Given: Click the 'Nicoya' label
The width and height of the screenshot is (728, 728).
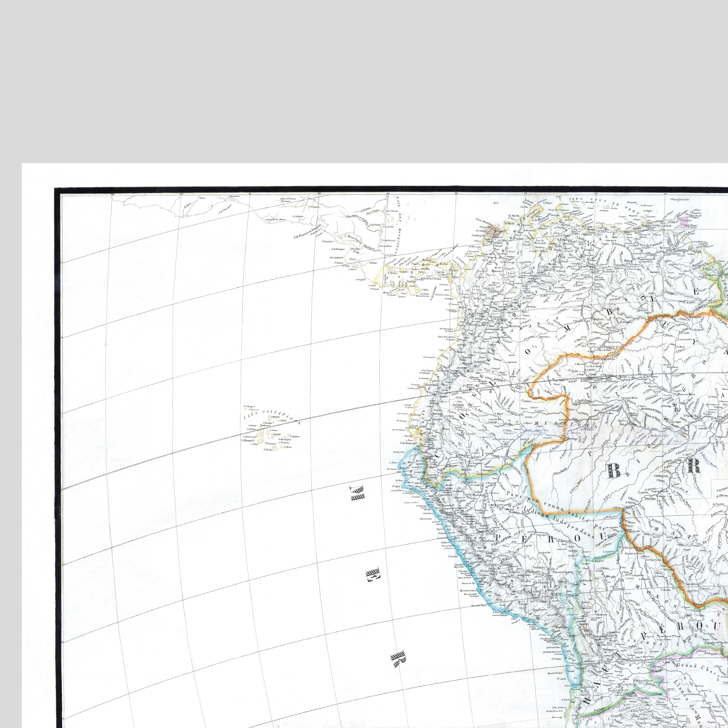Looking at the screenshot, I should [x=353, y=259].
